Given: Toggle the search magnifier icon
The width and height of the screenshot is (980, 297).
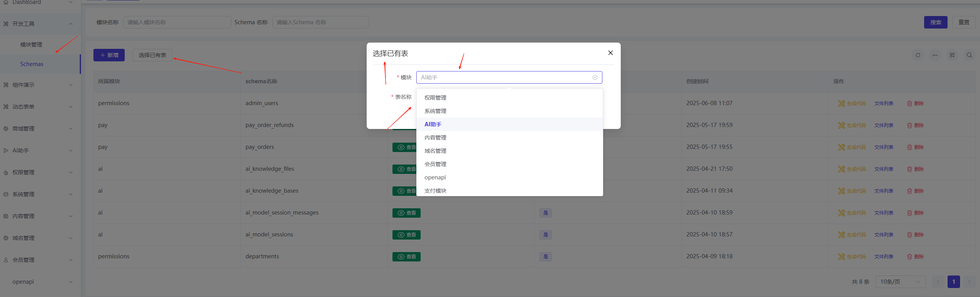Looking at the screenshot, I should (969, 55).
